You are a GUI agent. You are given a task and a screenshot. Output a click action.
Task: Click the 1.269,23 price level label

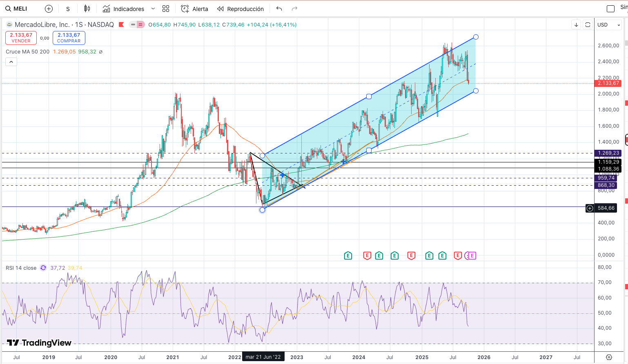[608, 153]
